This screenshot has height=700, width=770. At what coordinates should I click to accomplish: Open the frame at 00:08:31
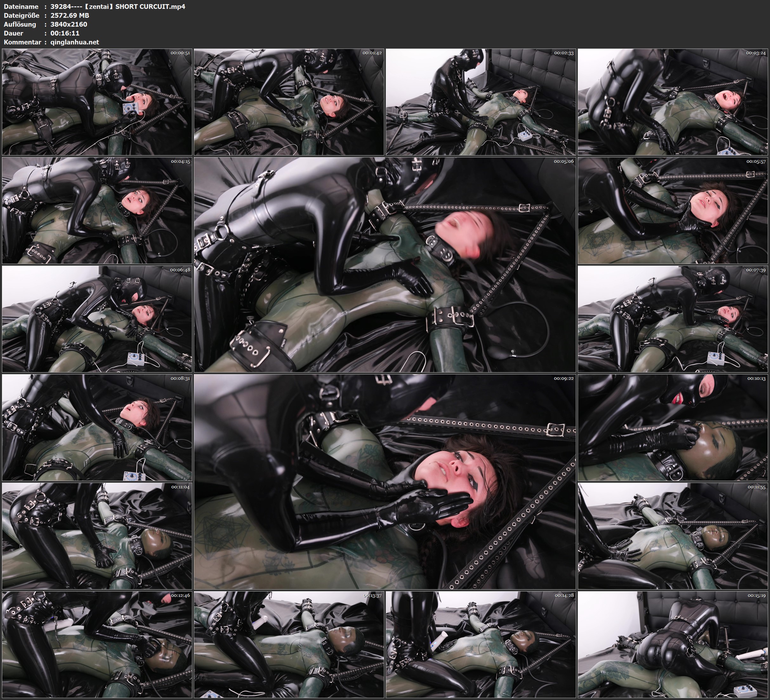(x=97, y=427)
